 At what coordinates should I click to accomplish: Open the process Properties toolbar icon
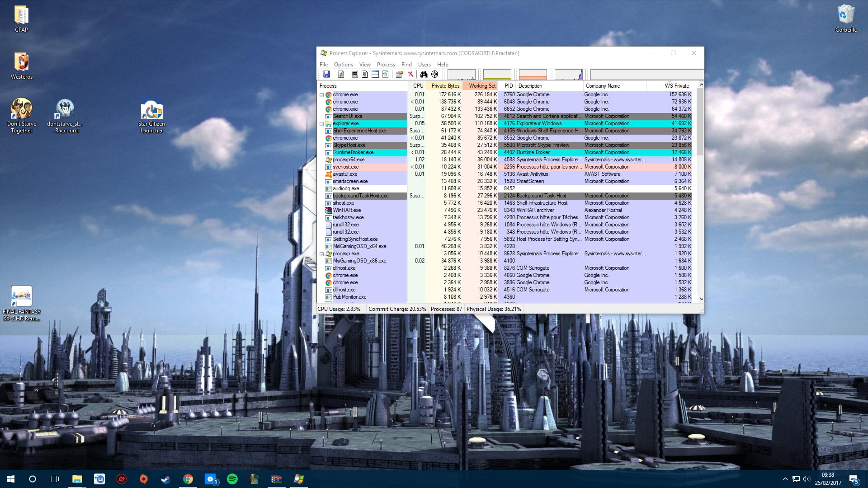coord(400,75)
